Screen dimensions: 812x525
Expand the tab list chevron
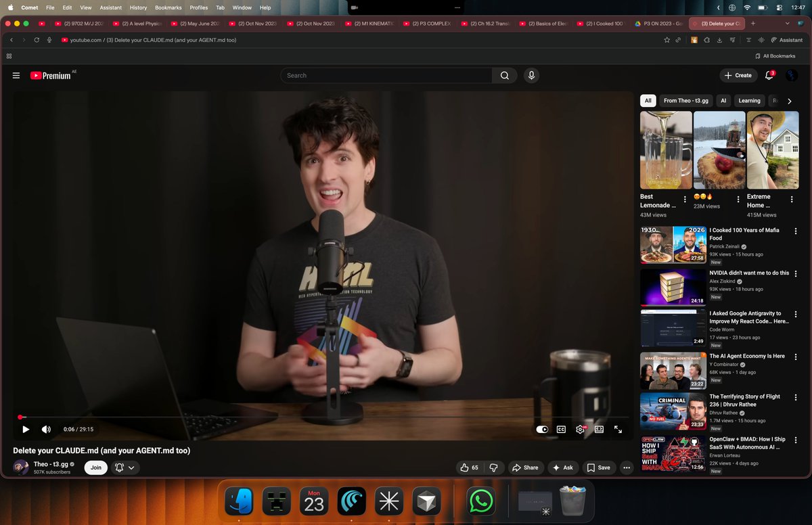(x=788, y=24)
